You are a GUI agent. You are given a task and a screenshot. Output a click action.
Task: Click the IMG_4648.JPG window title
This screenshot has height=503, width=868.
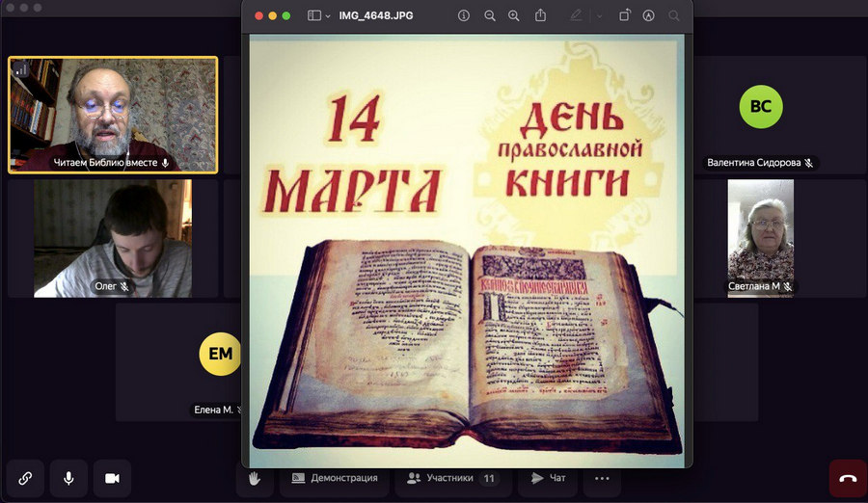376,15
